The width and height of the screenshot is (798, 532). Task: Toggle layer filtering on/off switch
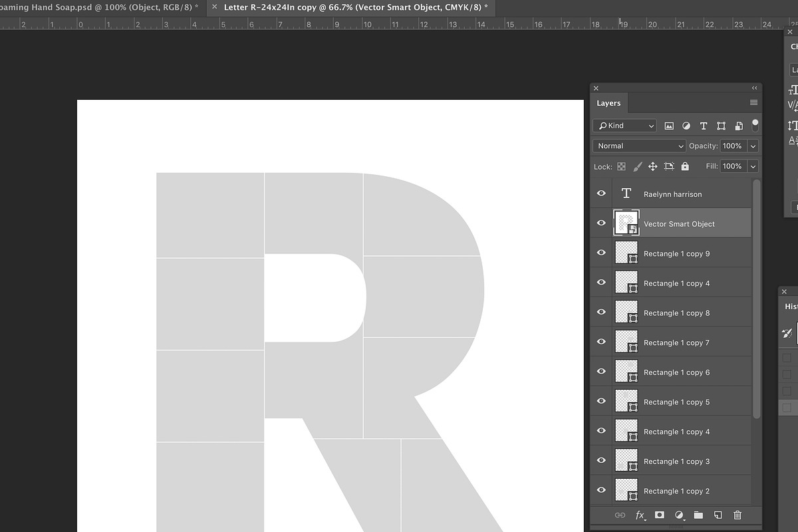[755, 125]
